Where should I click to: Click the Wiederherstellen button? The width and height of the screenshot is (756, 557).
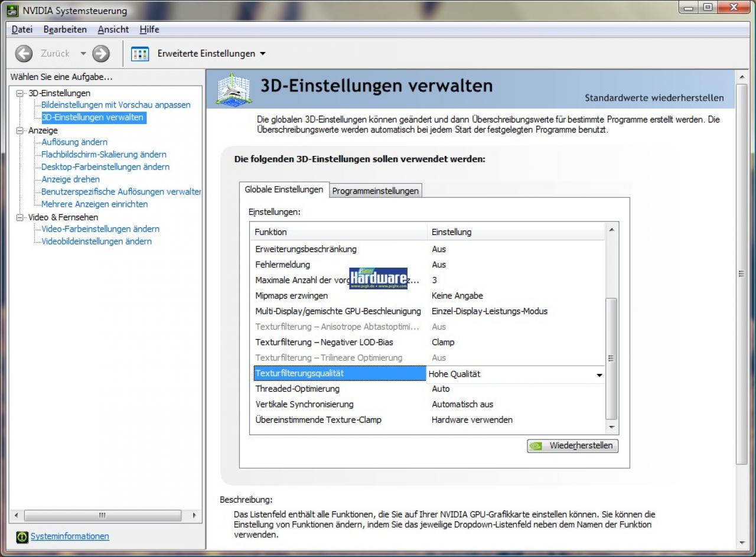pyautogui.click(x=573, y=446)
